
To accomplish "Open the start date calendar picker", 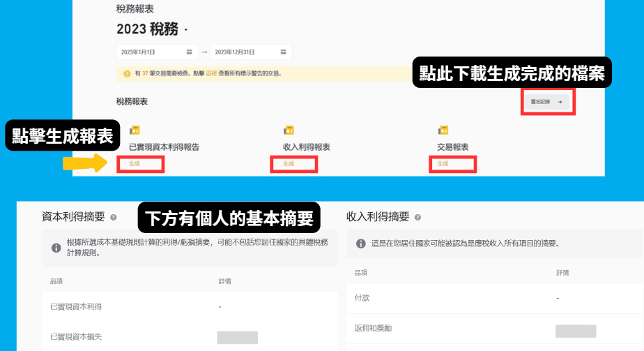I will point(189,52).
